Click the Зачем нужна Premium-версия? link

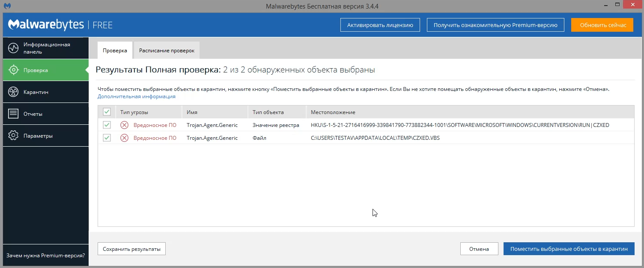(x=45, y=255)
